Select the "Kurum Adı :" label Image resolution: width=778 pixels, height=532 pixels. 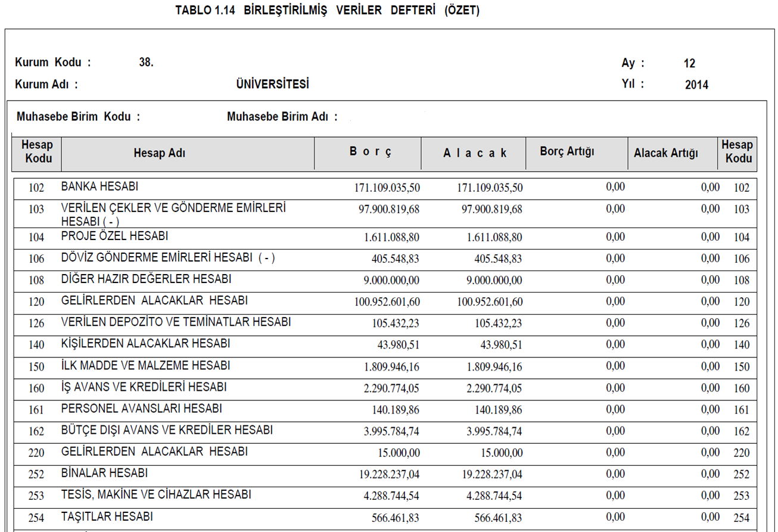(46, 85)
